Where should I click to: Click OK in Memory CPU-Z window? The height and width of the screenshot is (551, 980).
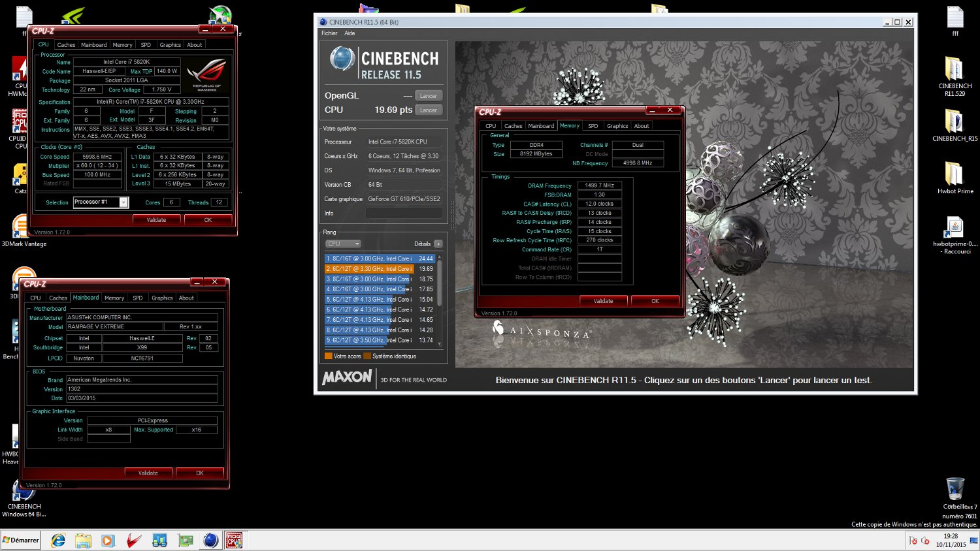[x=655, y=301]
